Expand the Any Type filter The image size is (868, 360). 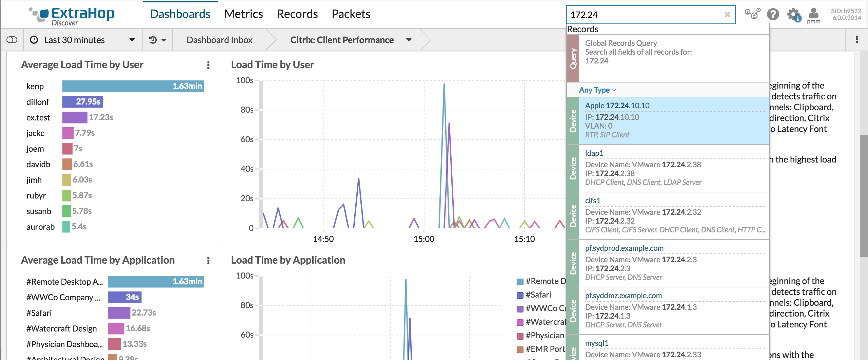tap(597, 90)
